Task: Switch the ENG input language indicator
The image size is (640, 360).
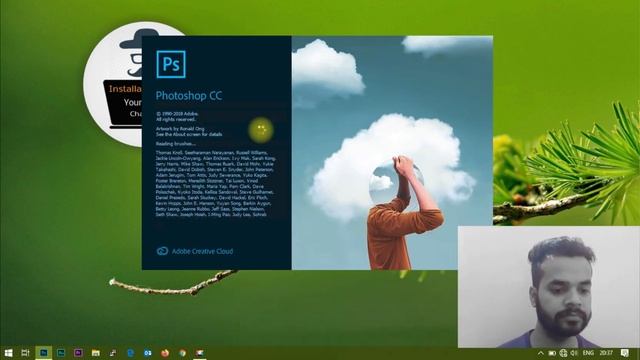Action: (588, 353)
